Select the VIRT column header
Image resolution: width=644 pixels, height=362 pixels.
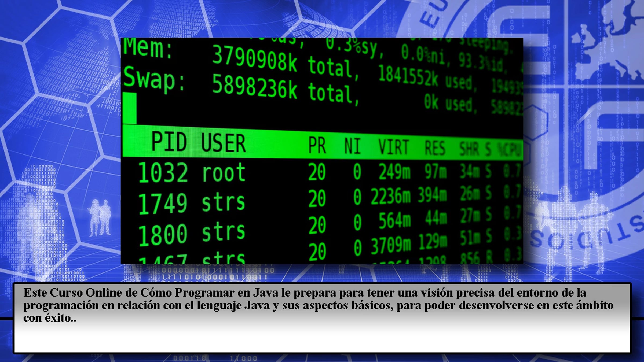point(393,147)
